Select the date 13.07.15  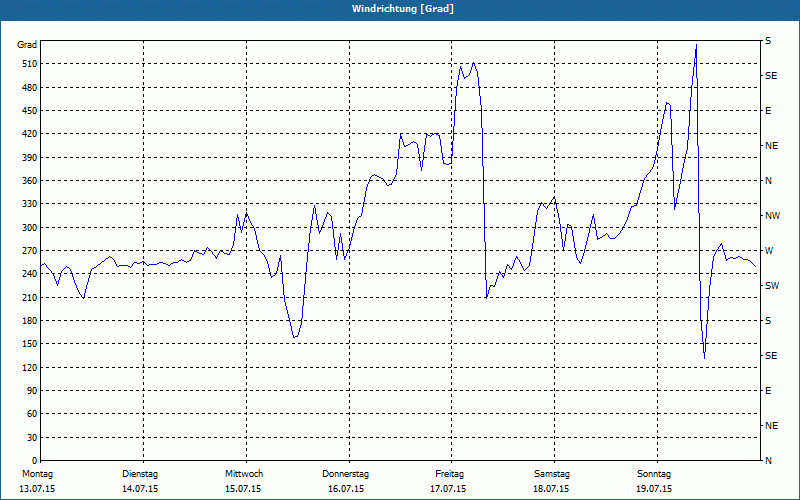pyautogui.click(x=37, y=489)
